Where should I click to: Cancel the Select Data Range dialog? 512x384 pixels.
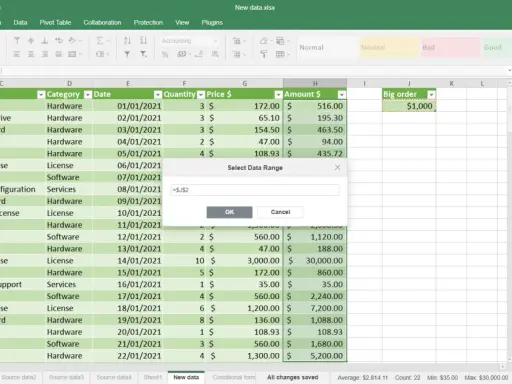(280, 212)
